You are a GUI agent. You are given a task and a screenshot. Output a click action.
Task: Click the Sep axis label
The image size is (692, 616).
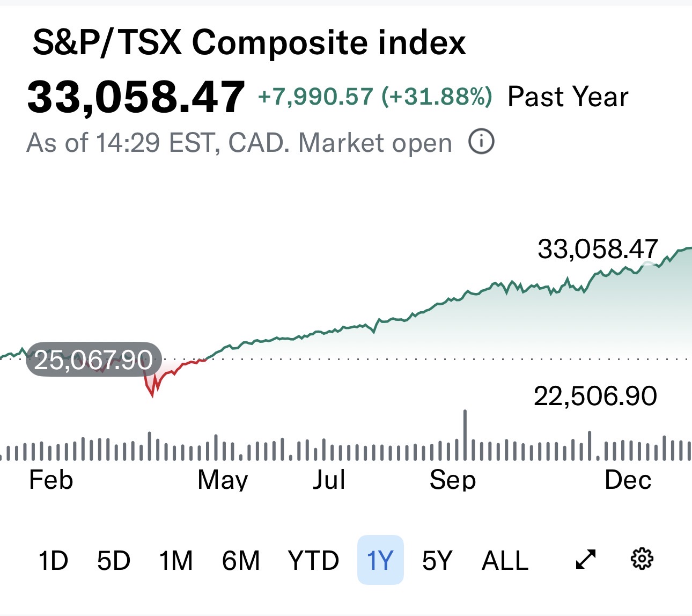pyautogui.click(x=452, y=480)
